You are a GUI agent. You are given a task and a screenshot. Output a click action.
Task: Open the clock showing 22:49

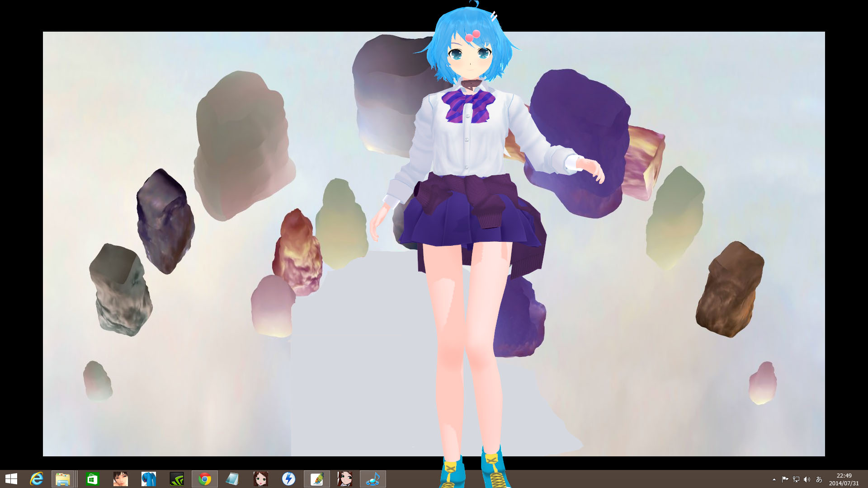point(844,479)
